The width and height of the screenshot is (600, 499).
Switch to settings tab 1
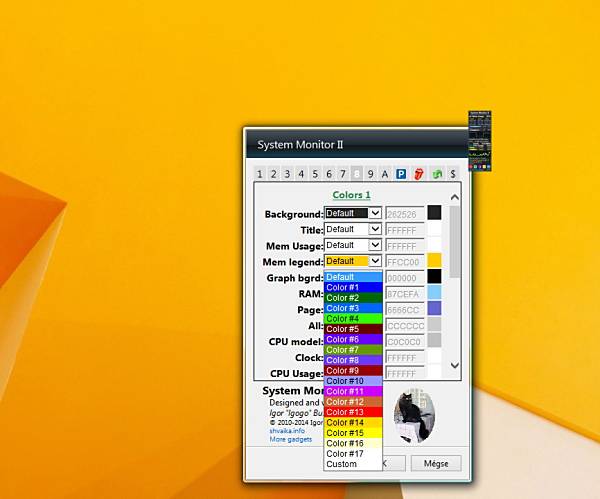pos(259,174)
